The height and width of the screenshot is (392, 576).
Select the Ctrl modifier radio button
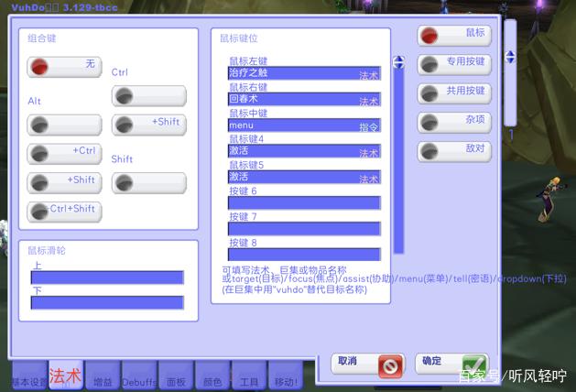pyautogui.click(x=149, y=96)
